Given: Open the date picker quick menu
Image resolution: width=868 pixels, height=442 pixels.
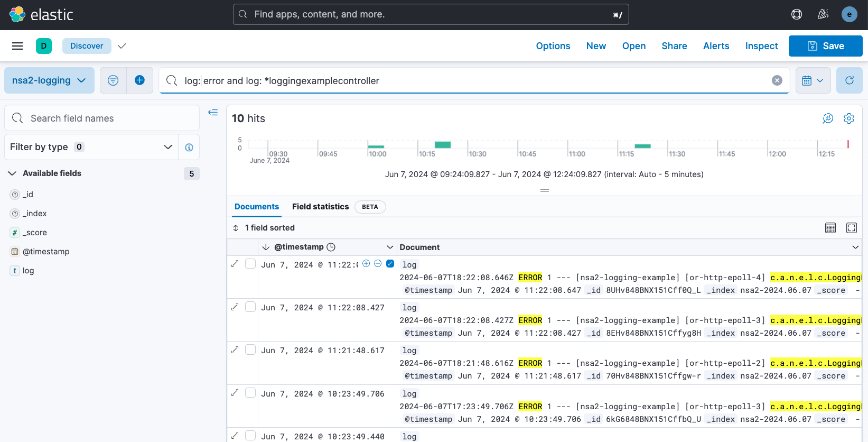Looking at the screenshot, I should click(813, 80).
